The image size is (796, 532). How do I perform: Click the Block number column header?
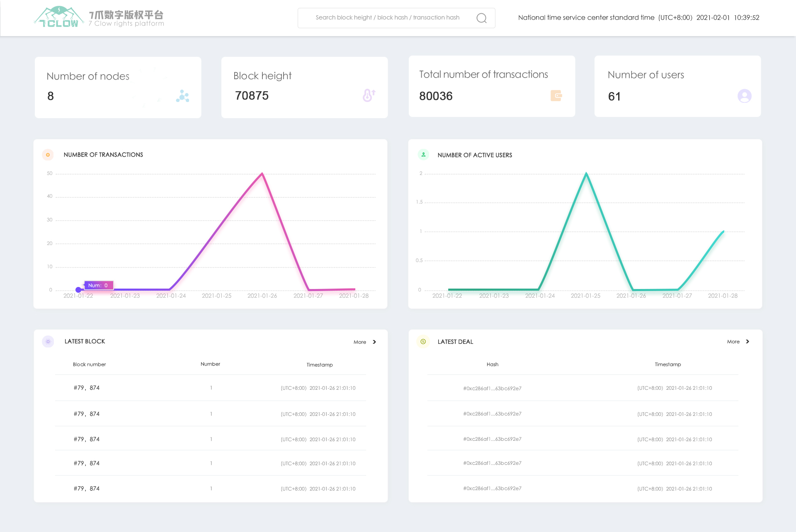(89, 364)
